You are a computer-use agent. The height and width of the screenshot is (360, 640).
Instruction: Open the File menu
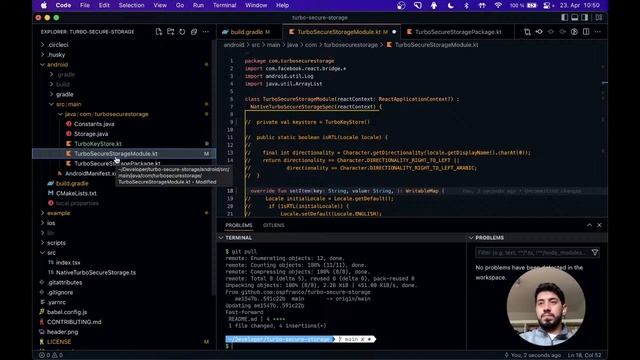click(84, 5)
